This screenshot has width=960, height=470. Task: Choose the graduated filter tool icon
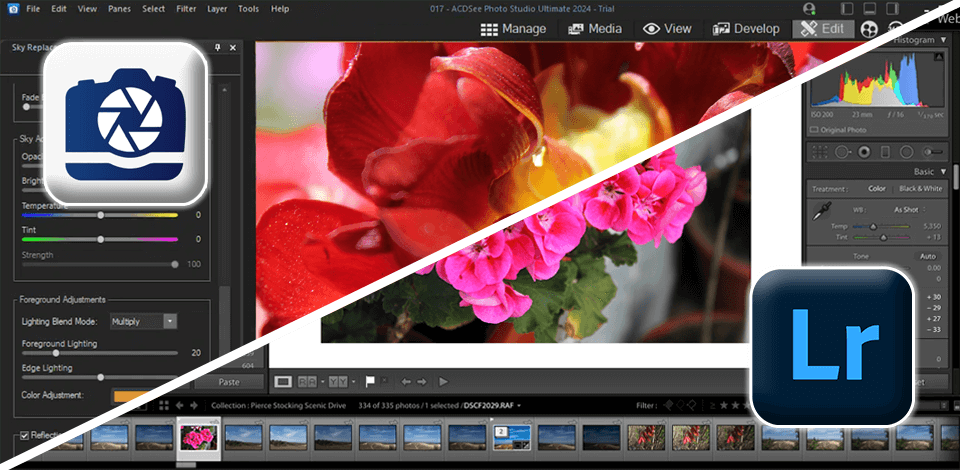[x=885, y=153]
